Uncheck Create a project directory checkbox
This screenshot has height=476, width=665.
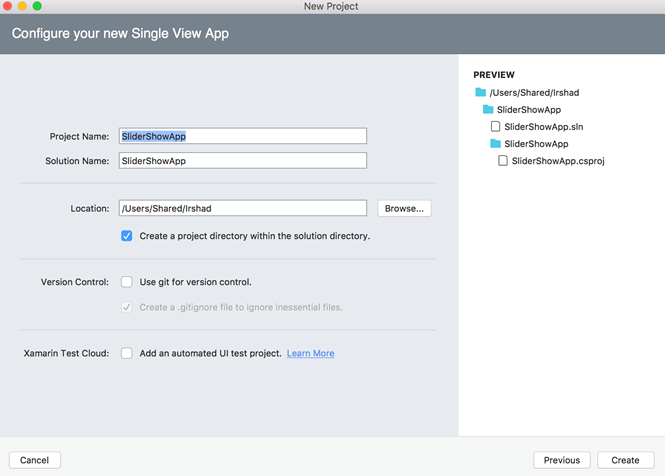126,236
